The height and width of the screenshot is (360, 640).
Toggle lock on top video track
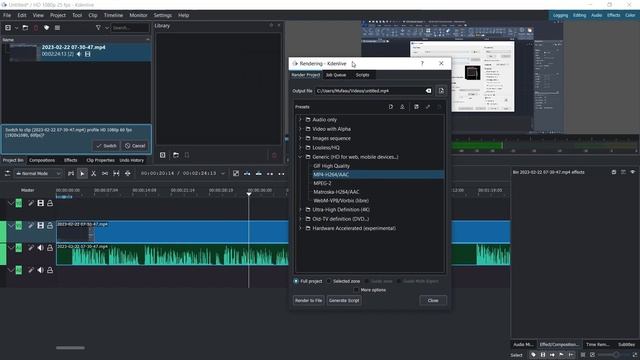(x=50, y=203)
